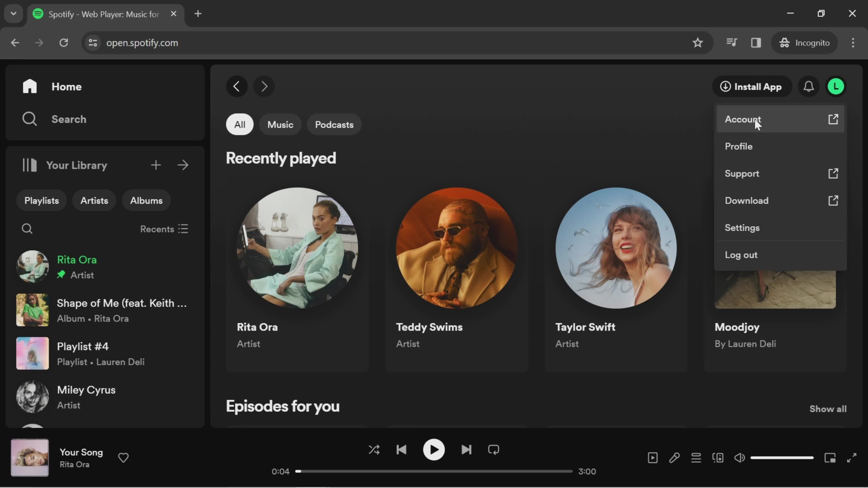This screenshot has width=868, height=488.
Task: Toggle shuffle playback
Action: (x=374, y=450)
